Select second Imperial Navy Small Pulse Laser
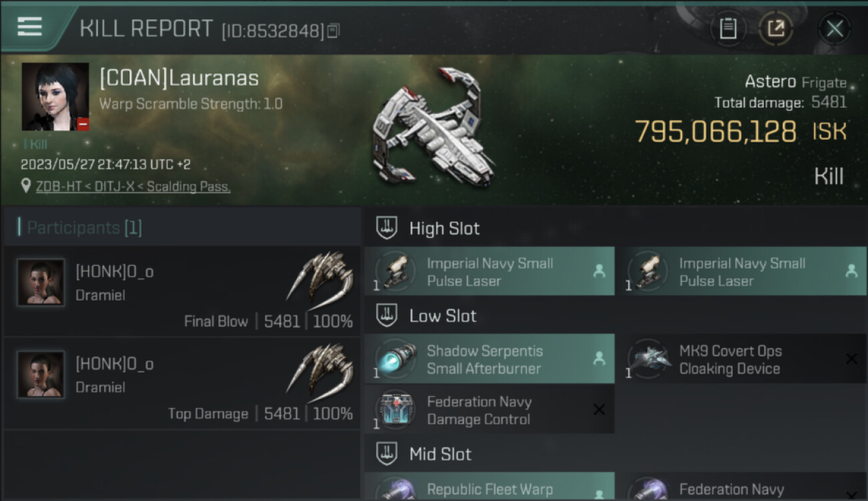Screen dimensions: 868x501 pyautogui.click(x=742, y=272)
